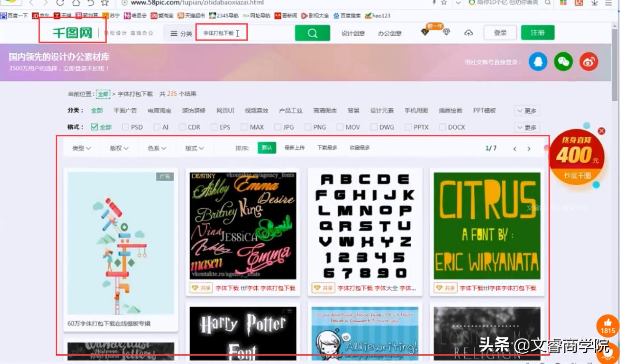Screen dimensions: 620x364
Task: Open the 版权 copyright filter dropdown
Action: point(119,149)
